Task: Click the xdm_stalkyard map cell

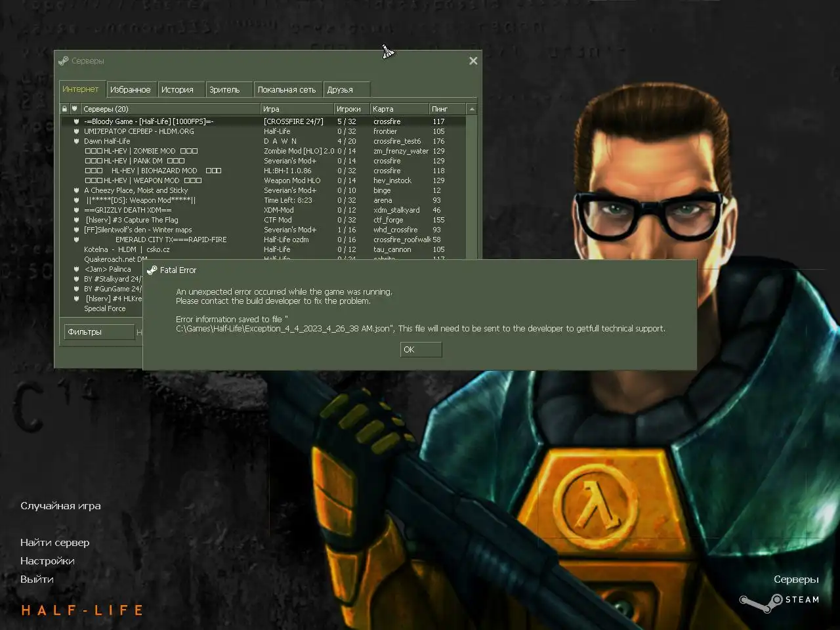Action: (x=396, y=210)
